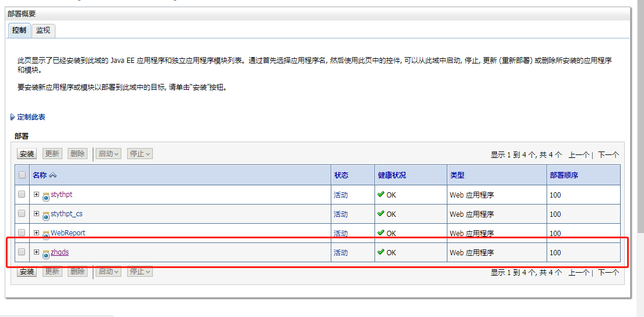
Task: Click deployment order 100 in WebReport row
Action: pyautogui.click(x=555, y=234)
